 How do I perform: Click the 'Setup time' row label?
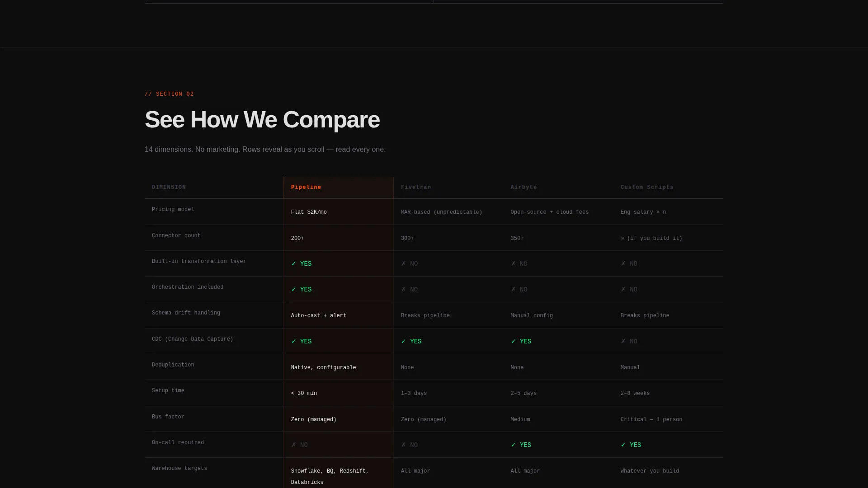[x=168, y=390]
